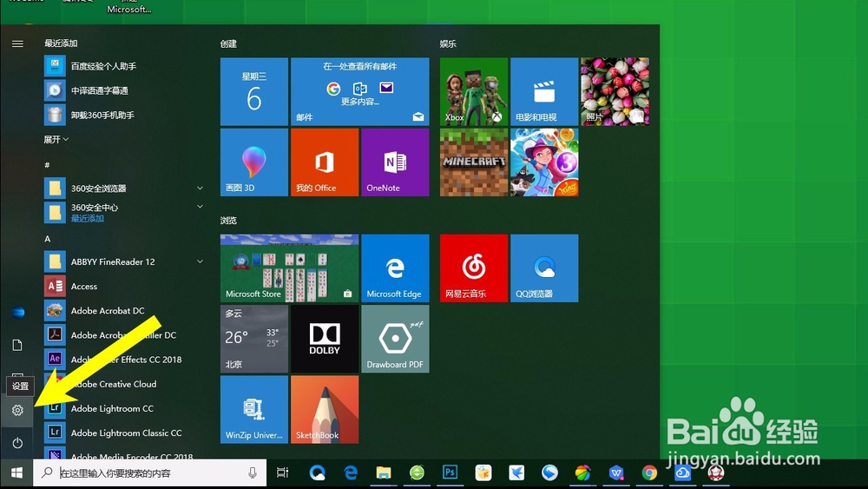868x489 pixels.
Task: Click the microphone icon in search box
Action: point(253,473)
